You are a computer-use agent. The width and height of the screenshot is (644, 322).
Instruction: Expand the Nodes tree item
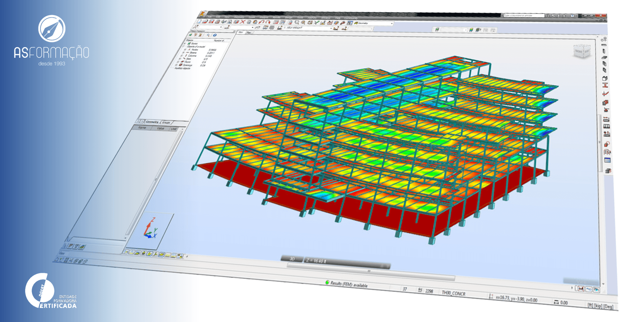(185, 50)
